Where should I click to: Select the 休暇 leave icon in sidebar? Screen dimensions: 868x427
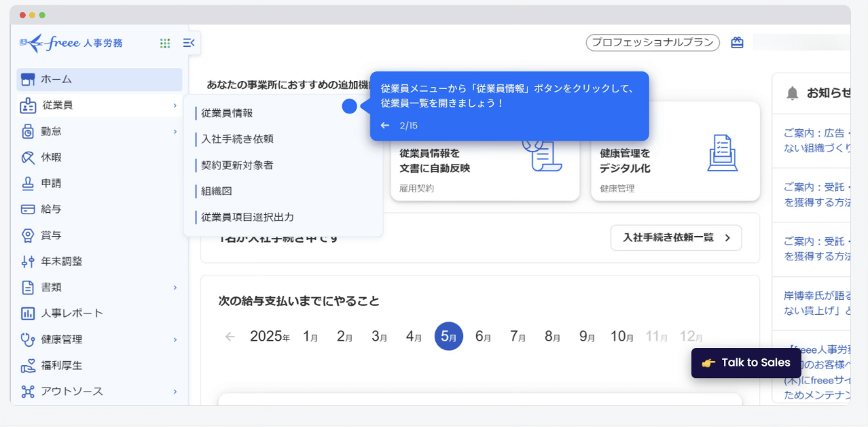pyautogui.click(x=28, y=158)
